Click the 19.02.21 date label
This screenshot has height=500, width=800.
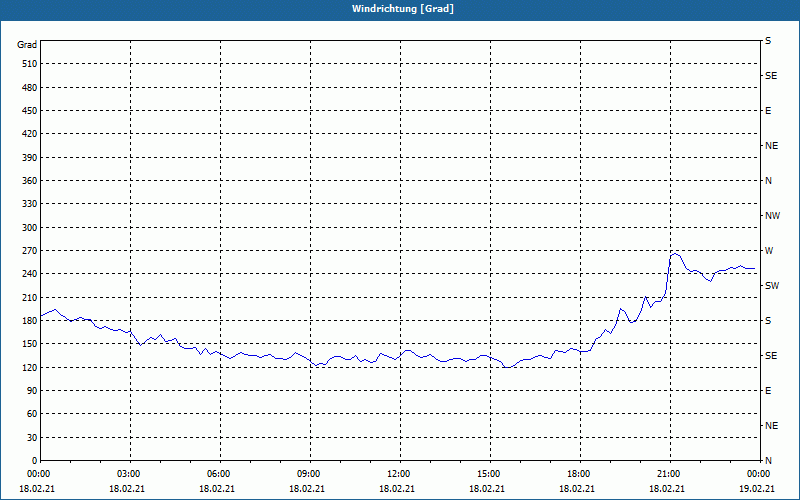pyautogui.click(x=757, y=489)
